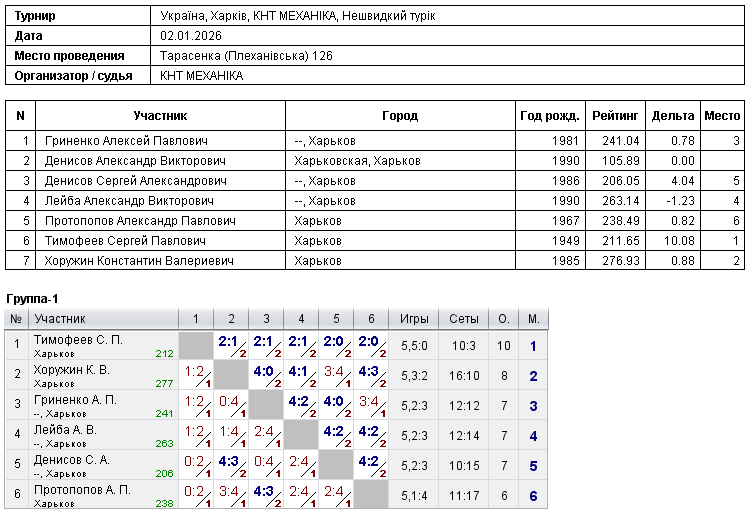The height and width of the screenshot is (514, 750).
Task: Select participant 'Протопопов Александр Павлович'
Action: click(140, 221)
